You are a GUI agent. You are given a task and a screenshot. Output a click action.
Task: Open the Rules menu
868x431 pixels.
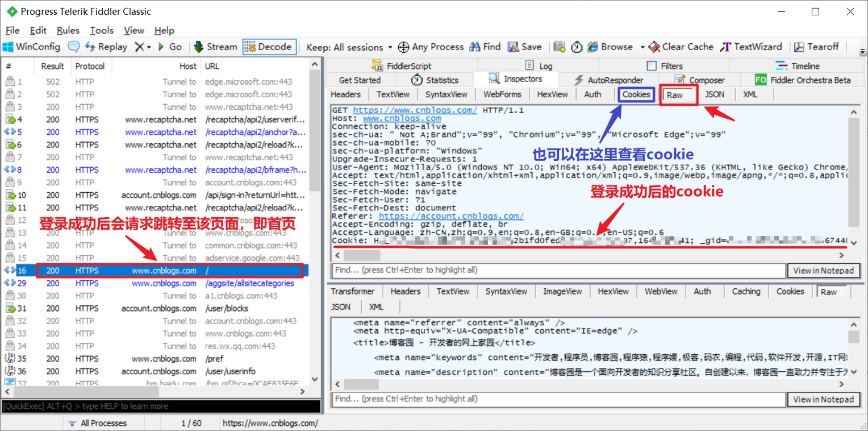click(x=68, y=30)
